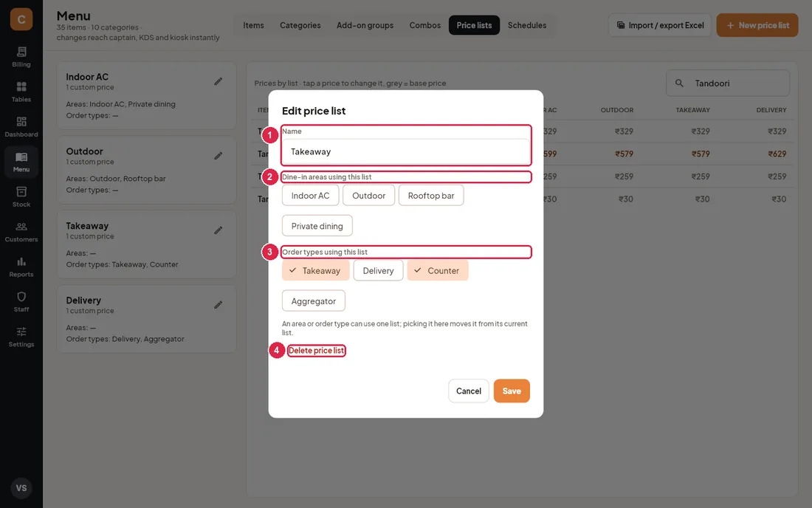Viewport: 812px width, 508px height.
Task: Tap the ₹30 Takeaway price
Action: pos(702,199)
